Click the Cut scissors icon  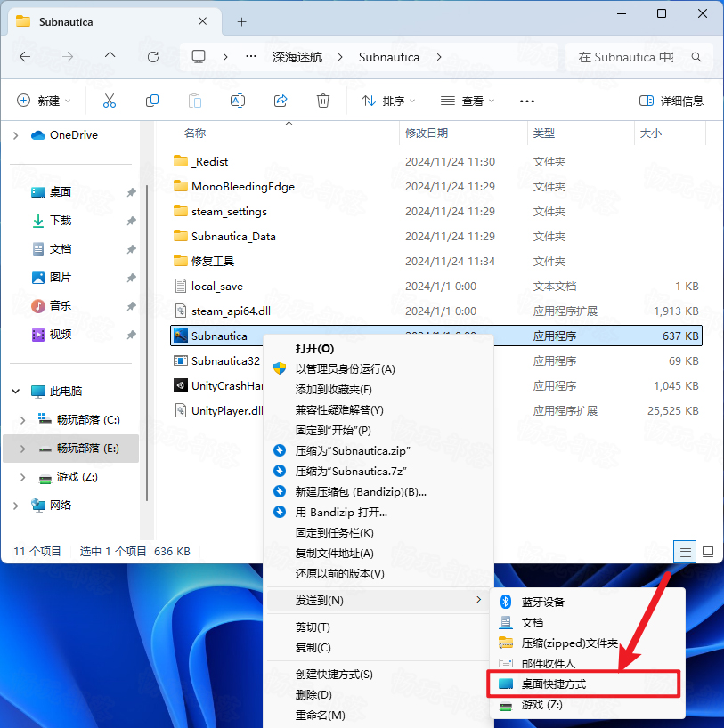coord(110,101)
